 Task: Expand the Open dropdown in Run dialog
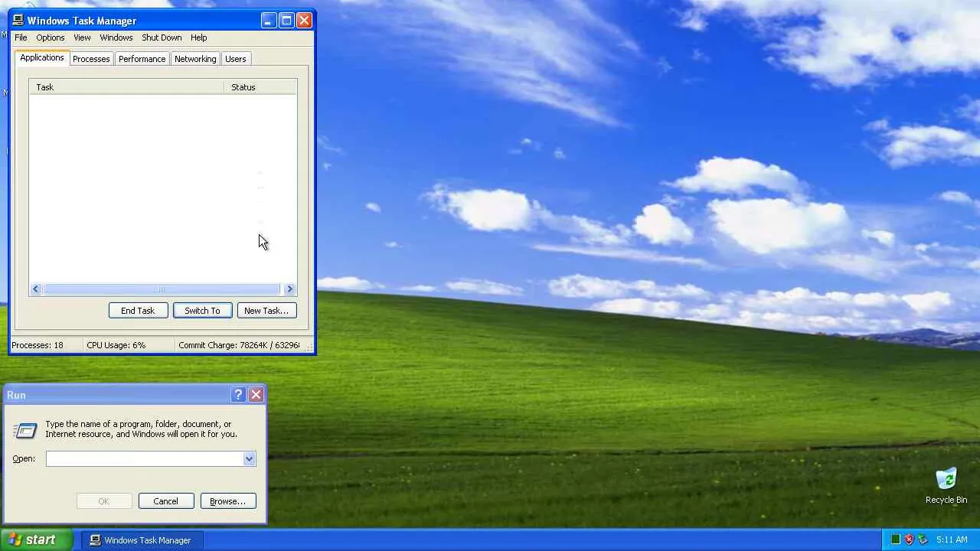coord(249,458)
